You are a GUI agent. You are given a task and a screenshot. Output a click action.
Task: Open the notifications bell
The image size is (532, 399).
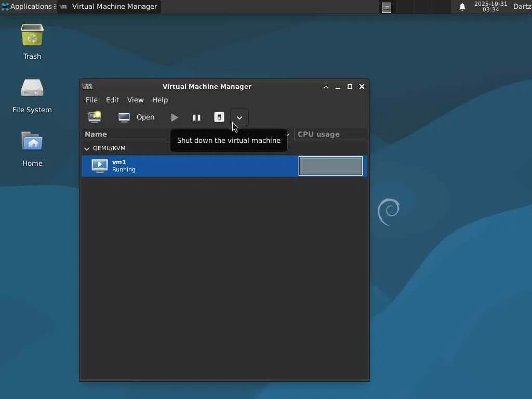[x=462, y=7]
